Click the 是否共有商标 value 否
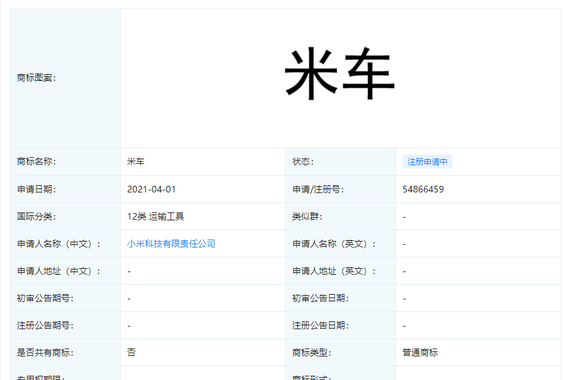 (x=131, y=352)
